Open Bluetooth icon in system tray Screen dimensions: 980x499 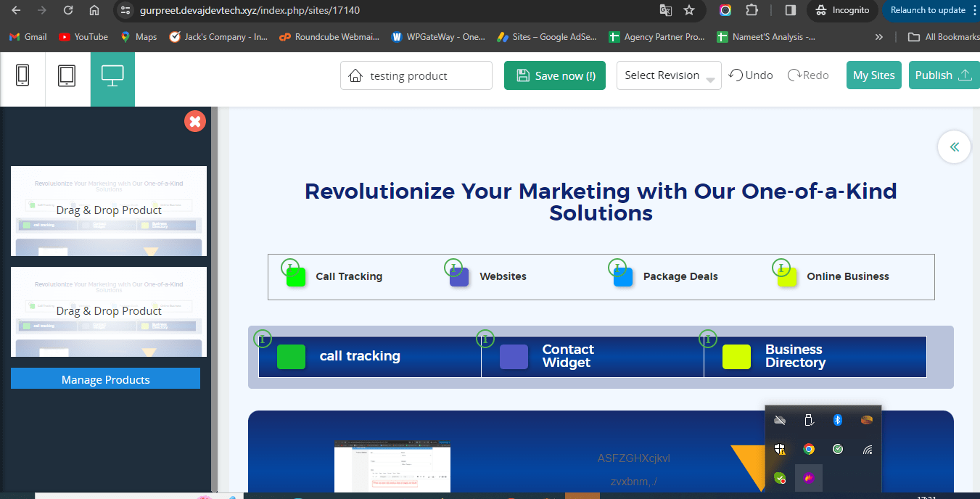coord(837,420)
